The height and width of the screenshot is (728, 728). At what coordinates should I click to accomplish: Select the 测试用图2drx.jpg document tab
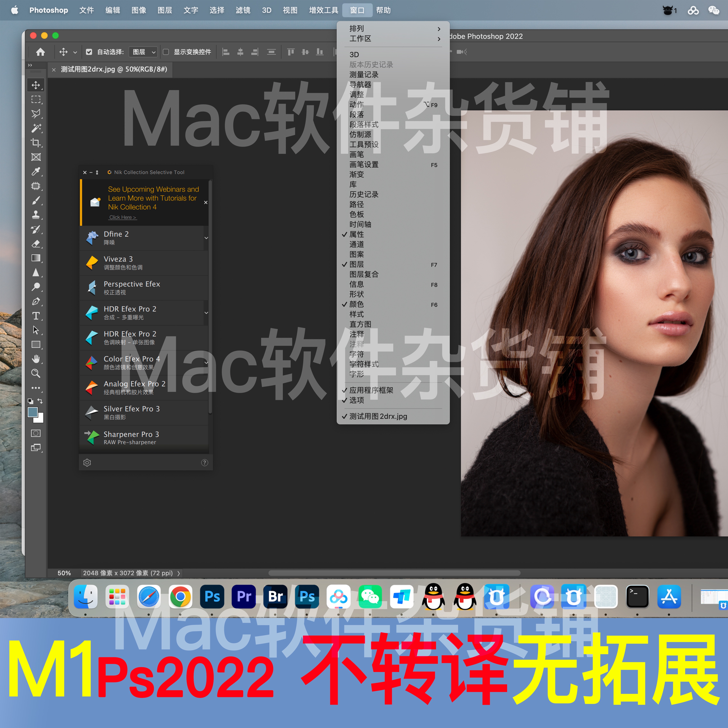(x=114, y=69)
